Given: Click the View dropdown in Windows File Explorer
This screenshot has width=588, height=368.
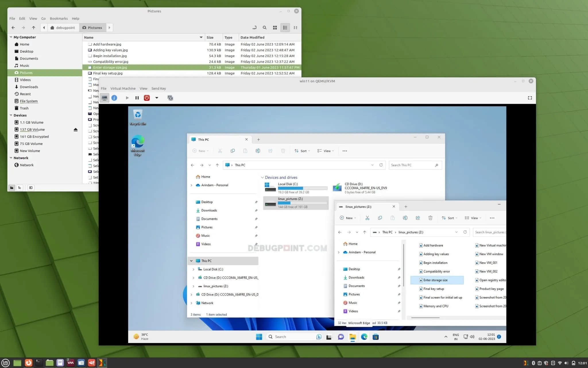Looking at the screenshot, I should click(x=326, y=151).
